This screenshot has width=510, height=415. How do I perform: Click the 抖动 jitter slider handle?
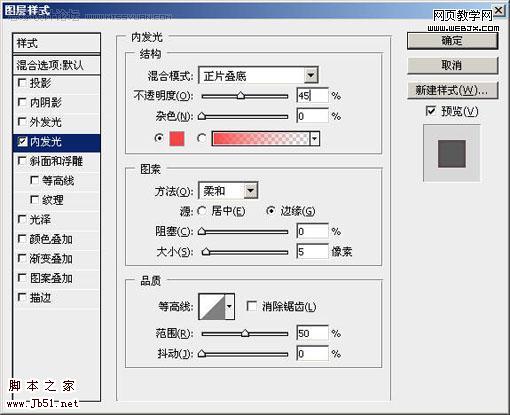pos(202,354)
